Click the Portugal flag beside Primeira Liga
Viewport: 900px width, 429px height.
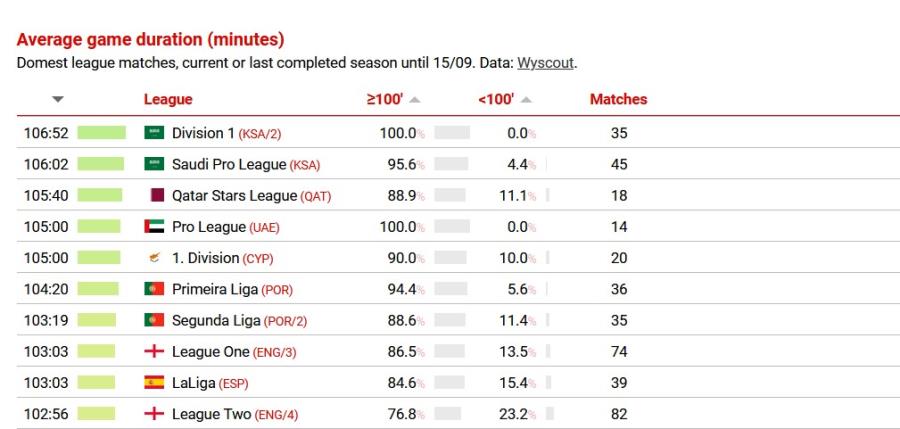154,289
